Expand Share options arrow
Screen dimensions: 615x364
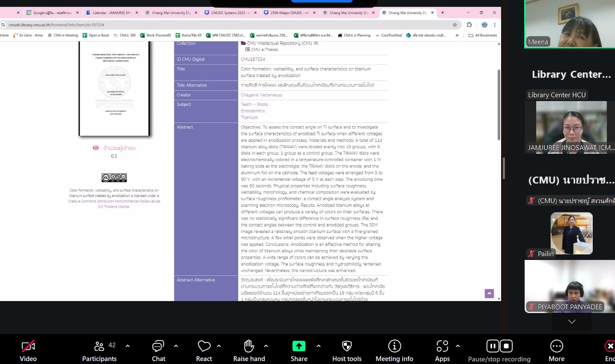click(x=318, y=346)
